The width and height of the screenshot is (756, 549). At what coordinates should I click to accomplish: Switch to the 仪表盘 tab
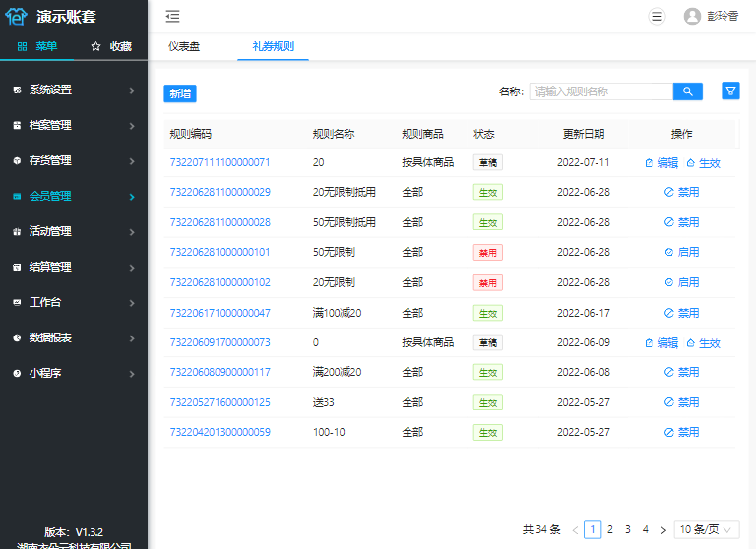(x=184, y=46)
